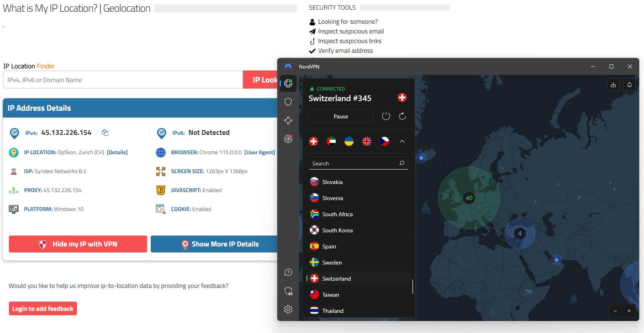Open Looking for someone? link
Image resolution: width=644 pixels, height=333 pixels.
348,22
